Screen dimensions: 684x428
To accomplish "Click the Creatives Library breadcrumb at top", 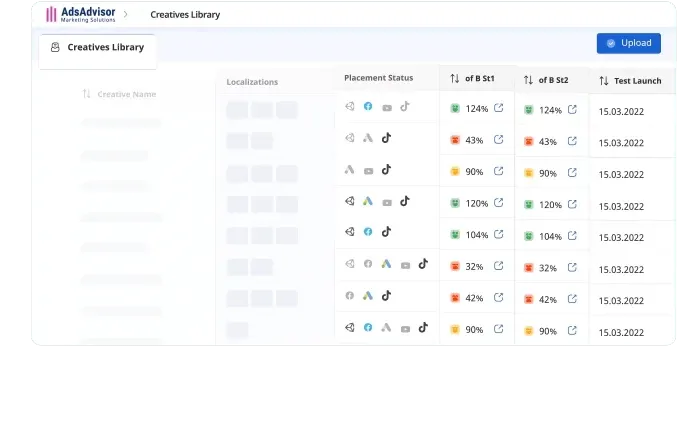I will [x=185, y=15].
